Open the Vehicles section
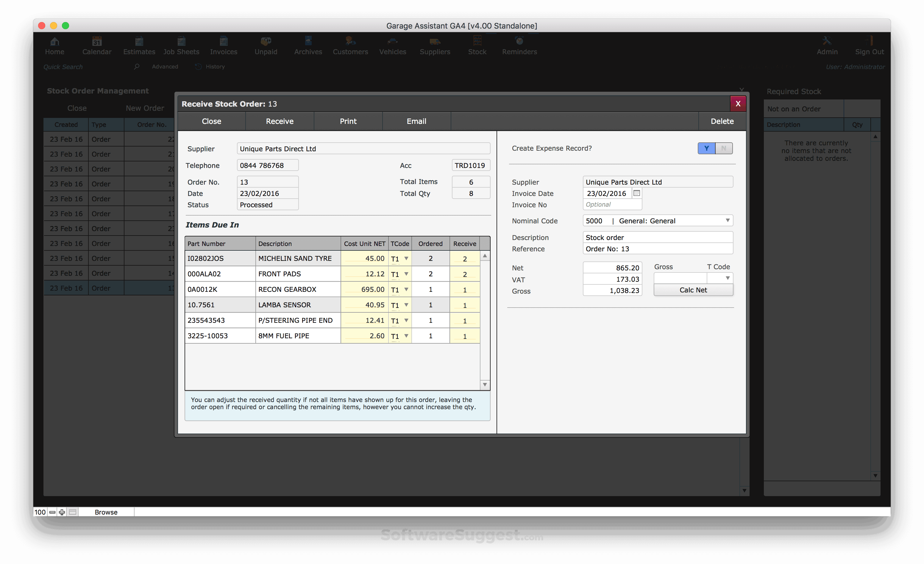 392,45
